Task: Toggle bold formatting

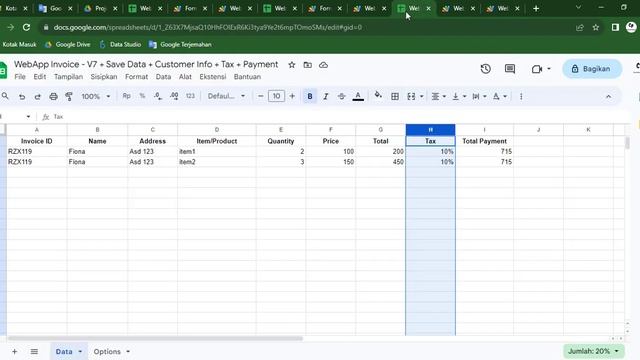Action: pyautogui.click(x=310, y=97)
